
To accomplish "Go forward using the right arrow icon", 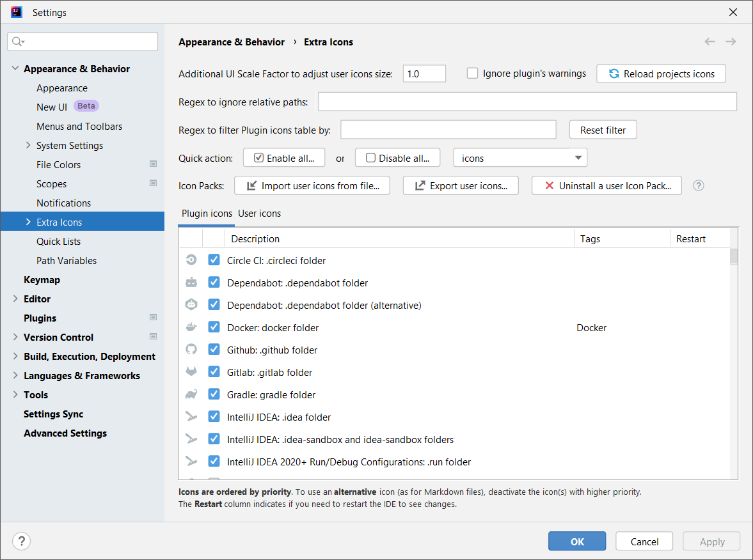I will click(731, 42).
